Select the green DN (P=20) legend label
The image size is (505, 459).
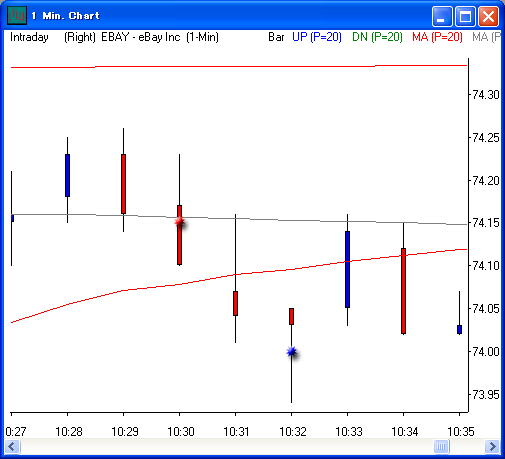tap(377, 37)
